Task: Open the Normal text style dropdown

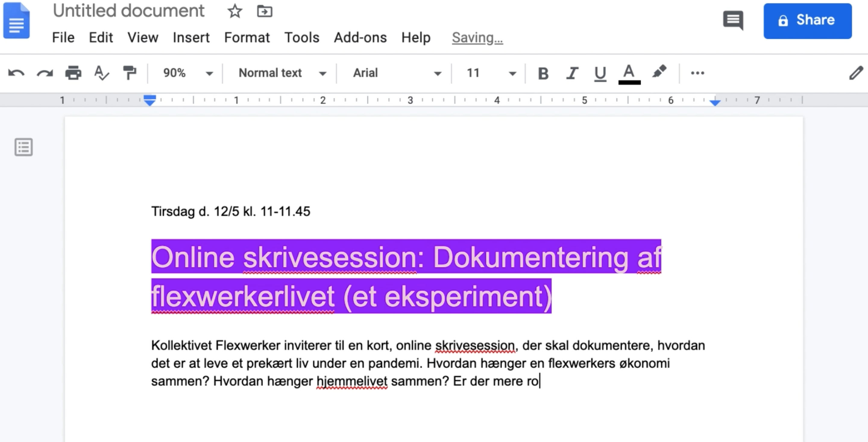Action: pyautogui.click(x=282, y=73)
